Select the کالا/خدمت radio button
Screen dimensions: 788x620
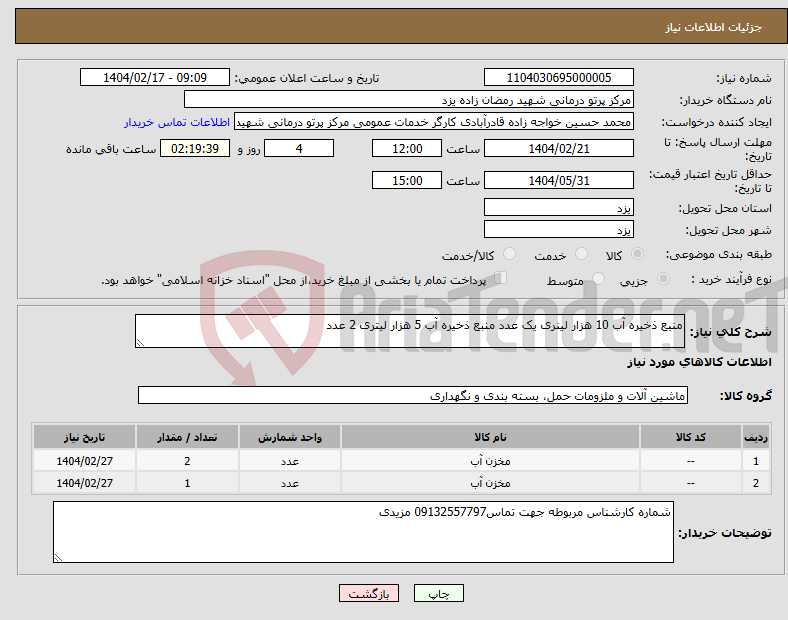(x=510, y=254)
